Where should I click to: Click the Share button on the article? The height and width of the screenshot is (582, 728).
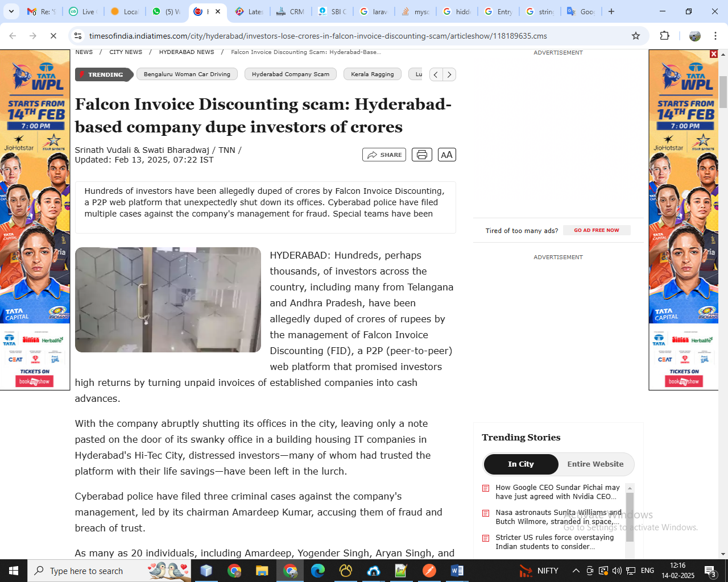point(384,155)
